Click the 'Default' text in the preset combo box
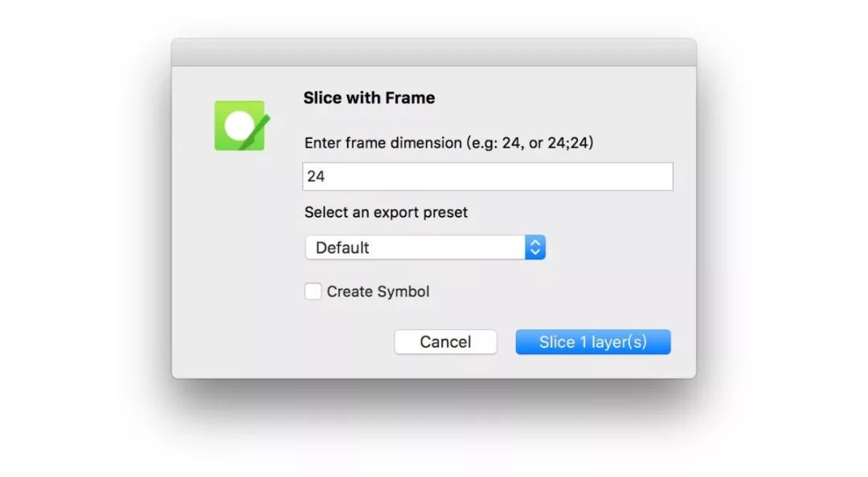 342,247
